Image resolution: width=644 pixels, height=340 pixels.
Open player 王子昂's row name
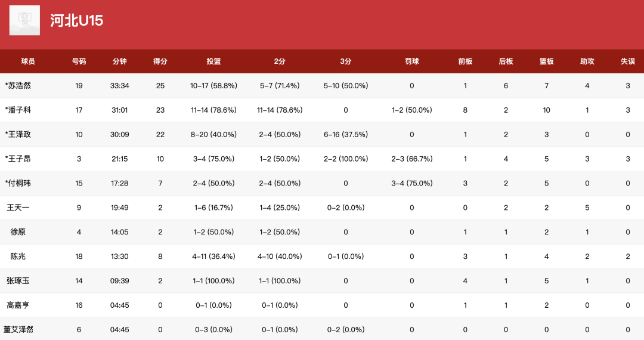click(18, 159)
